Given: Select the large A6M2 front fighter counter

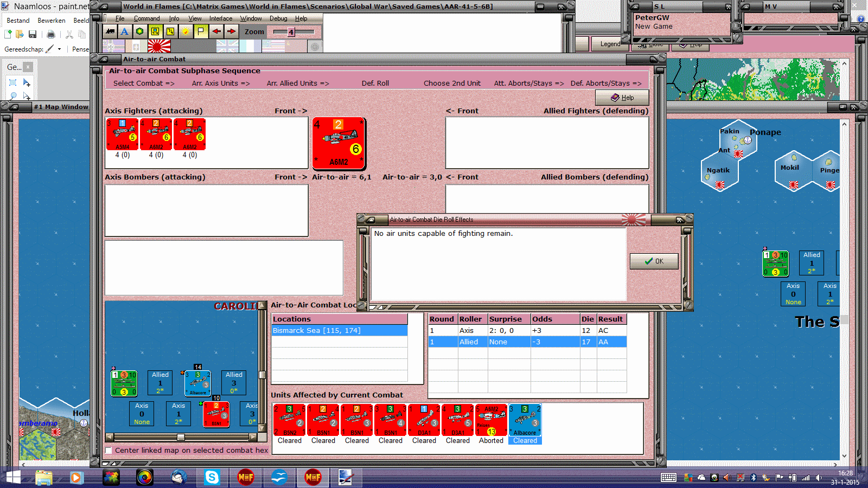Looking at the screenshot, I should pyautogui.click(x=339, y=143).
